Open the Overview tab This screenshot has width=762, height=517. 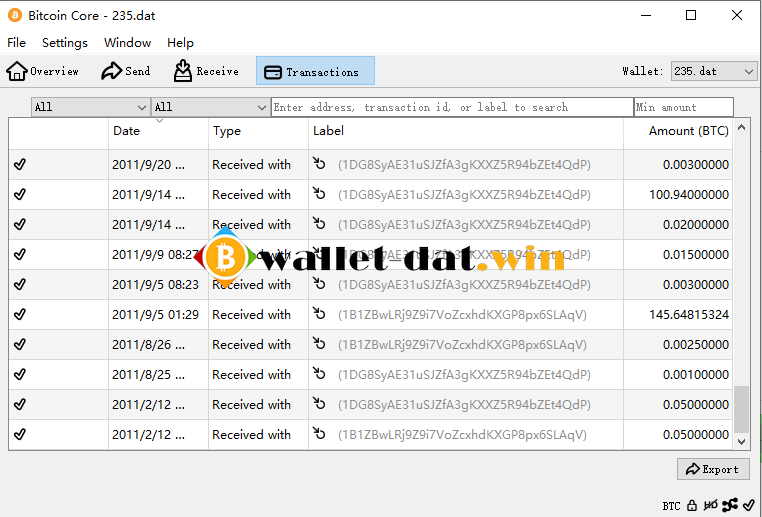(x=42, y=71)
